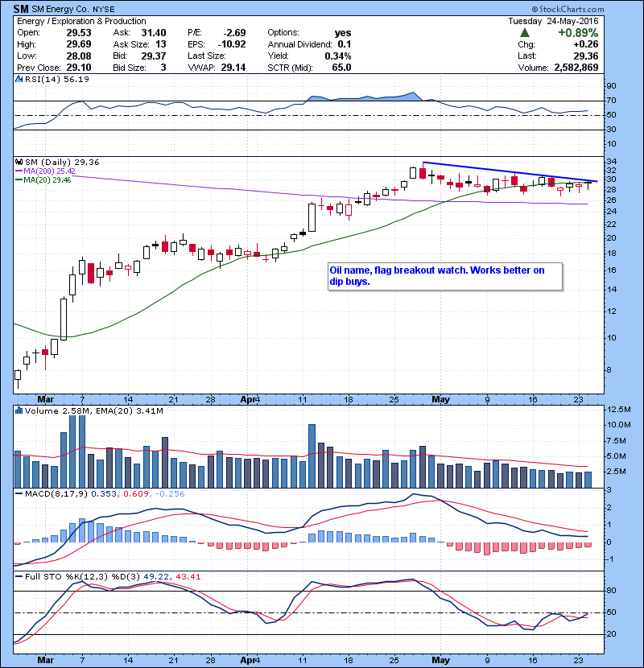Click the MA(20) 29.46 legend text
This screenshot has height=668, width=644.
47,179
